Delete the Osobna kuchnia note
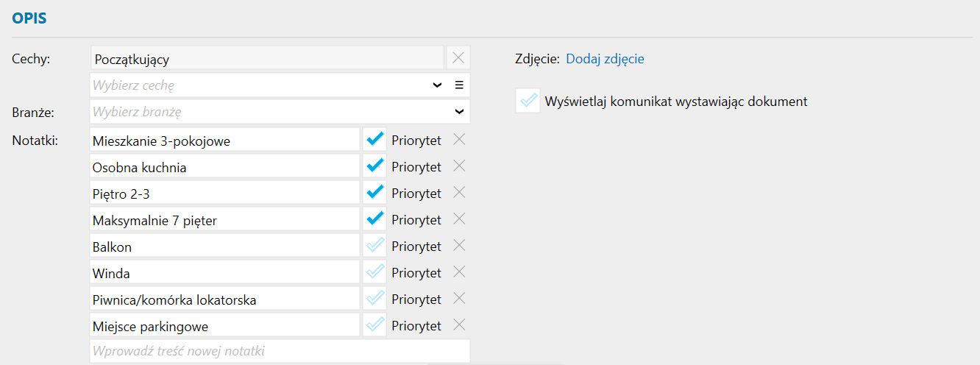This screenshot has width=980, height=365. pyautogui.click(x=459, y=166)
